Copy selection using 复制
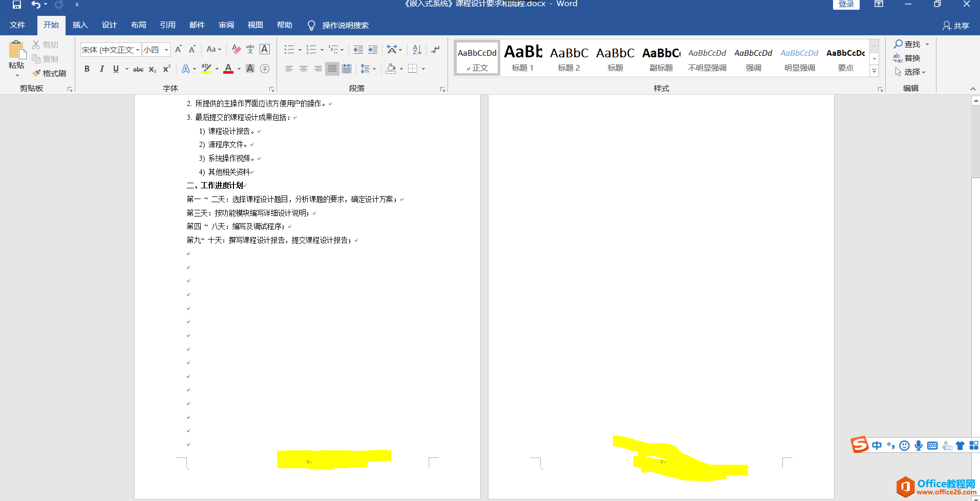Image resolution: width=980 pixels, height=501 pixels. (45, 59)
